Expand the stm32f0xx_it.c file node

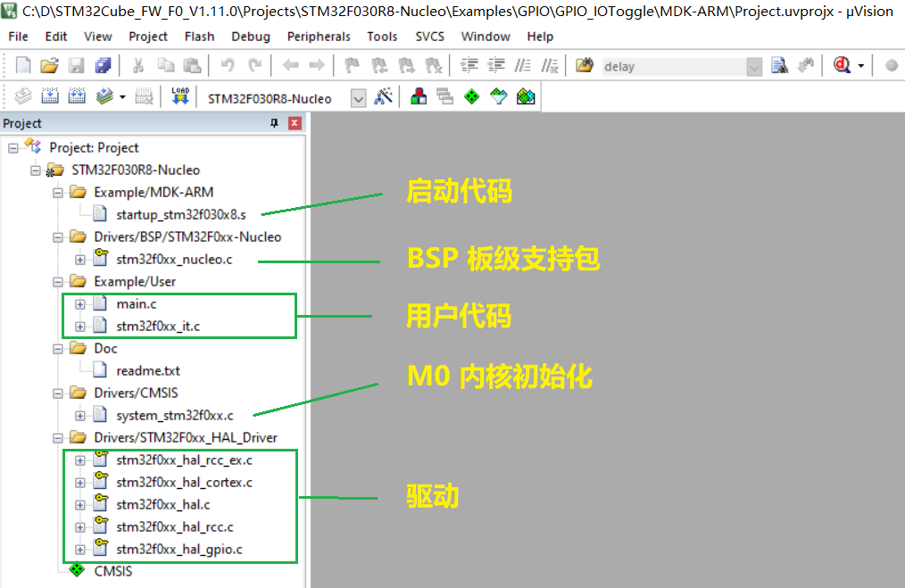click(80, 327)
